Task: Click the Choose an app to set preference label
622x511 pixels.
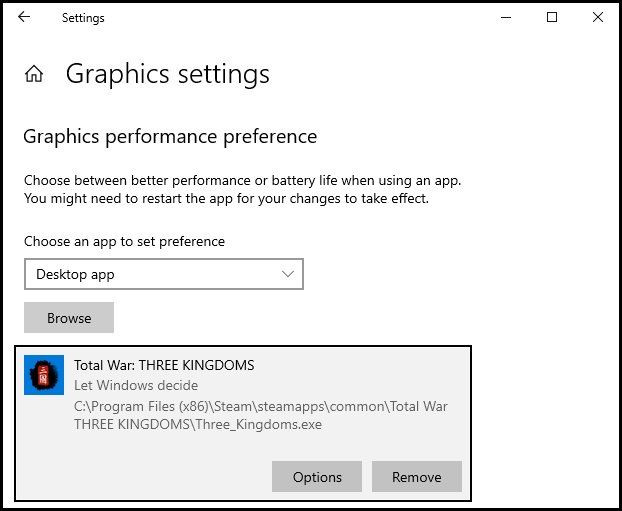Action: point(125,242)
